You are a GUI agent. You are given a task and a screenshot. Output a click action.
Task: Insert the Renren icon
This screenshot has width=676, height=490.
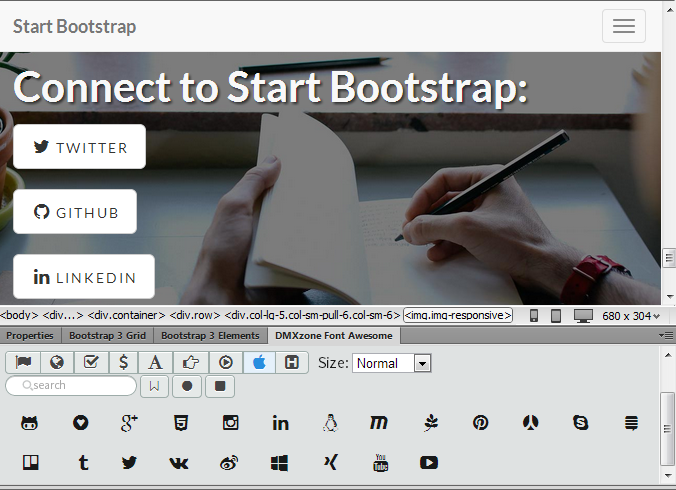(x=531, y=423)
